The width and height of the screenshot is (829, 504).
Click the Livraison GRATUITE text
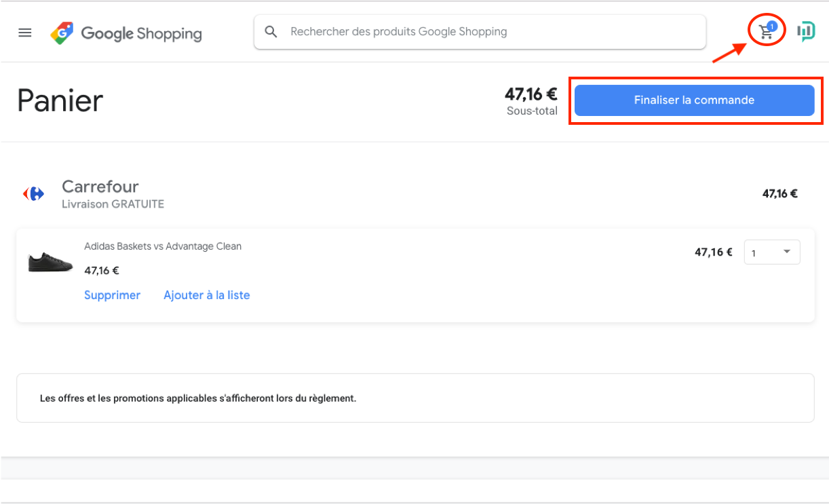(x=113, y=204)
